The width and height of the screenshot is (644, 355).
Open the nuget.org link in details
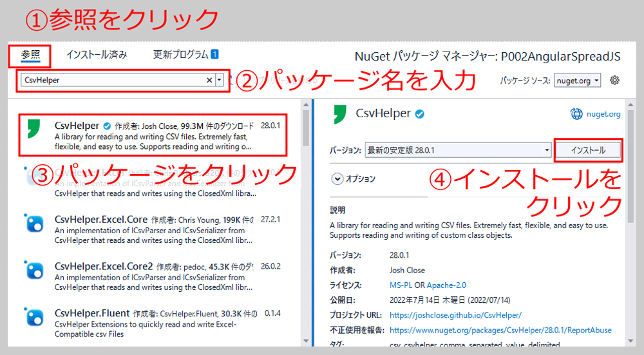[603, 114]
